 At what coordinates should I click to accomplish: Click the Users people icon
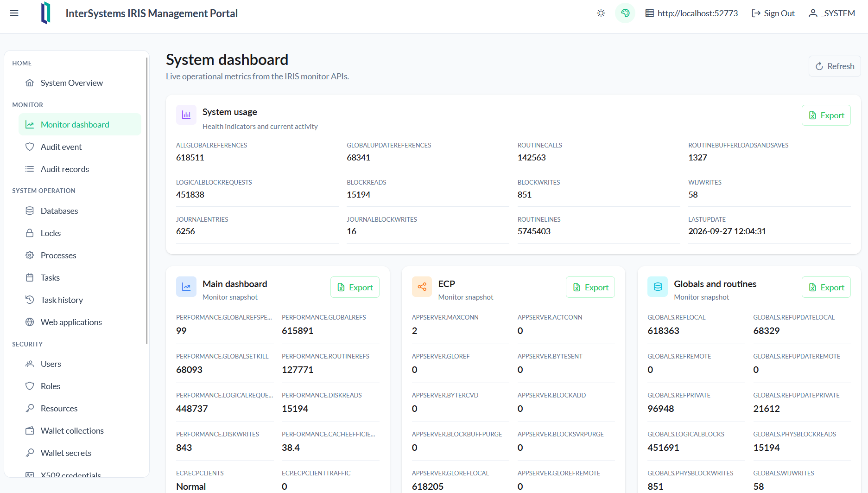coord(30,364)
